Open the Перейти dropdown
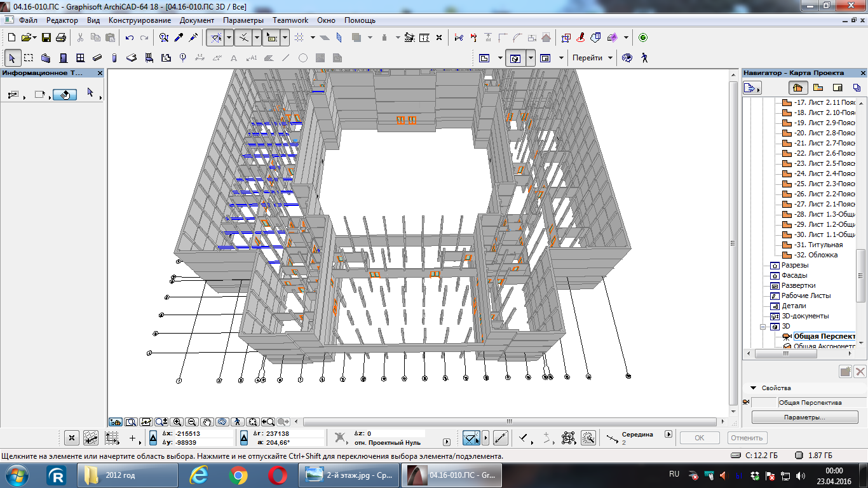The height and width of the screenshot is (488, 868). coord(593,58)
